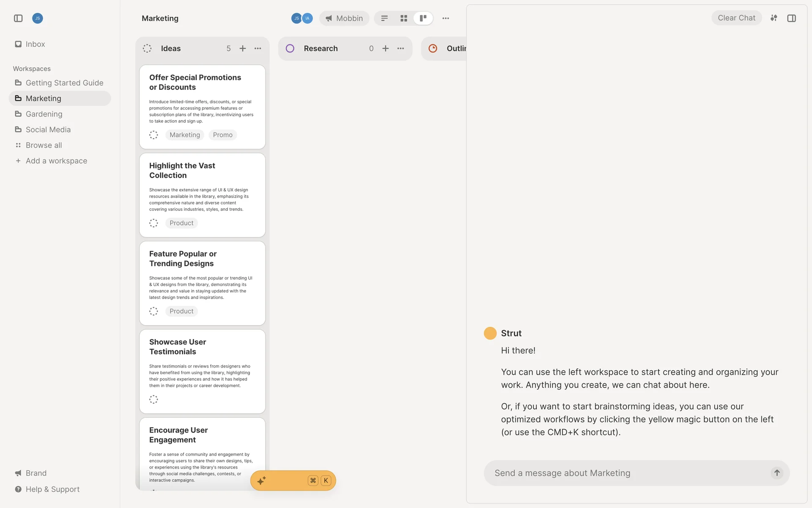Image resolution: width=812 pixels, height=508 pixels.
Task: Open the status circle on Promotions card
Action: pos(154,135)
